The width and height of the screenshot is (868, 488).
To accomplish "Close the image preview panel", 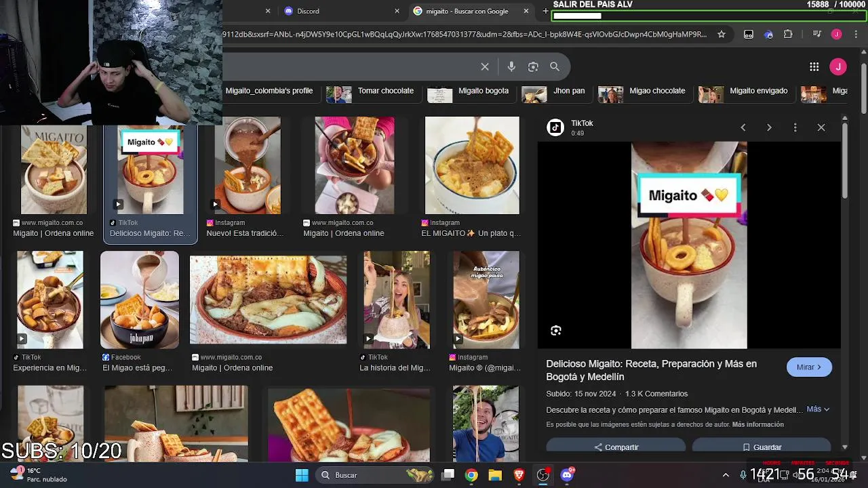I will (x=821, y=127).
